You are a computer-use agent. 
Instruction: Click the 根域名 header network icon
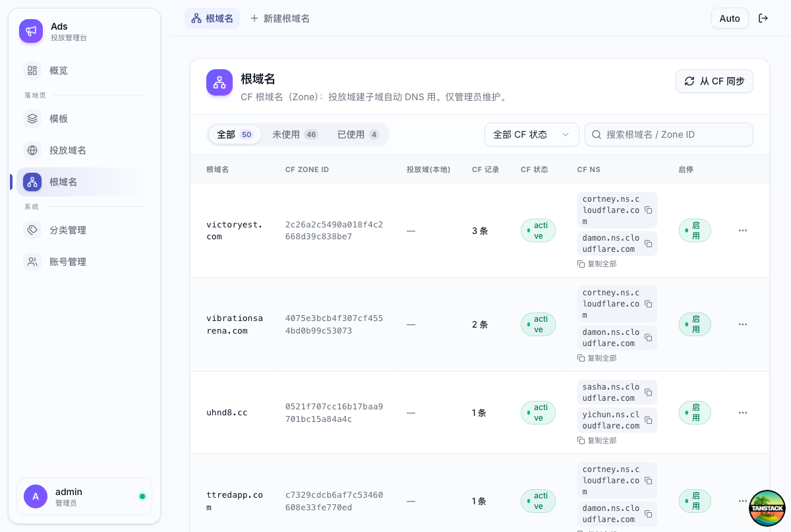(220, 82)
